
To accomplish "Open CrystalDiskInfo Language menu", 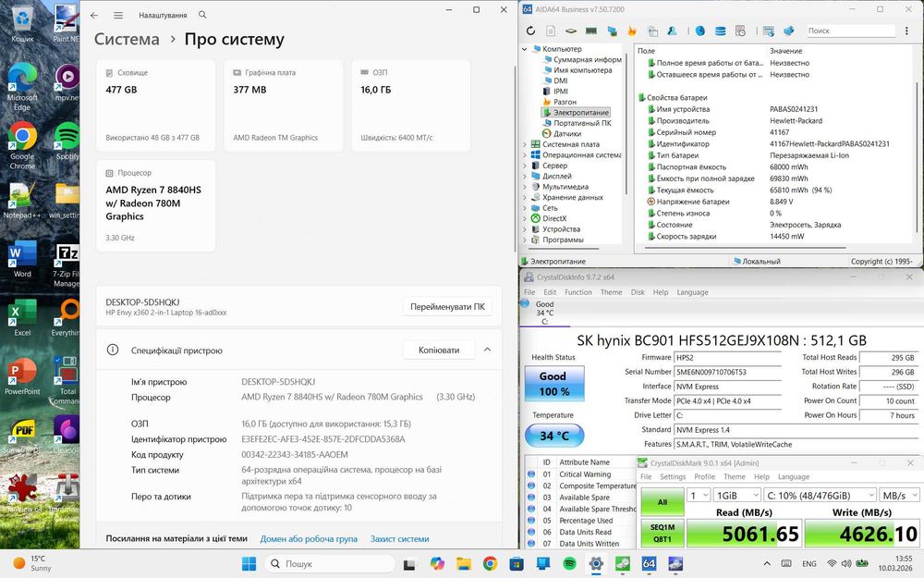I will pos(692,292).
